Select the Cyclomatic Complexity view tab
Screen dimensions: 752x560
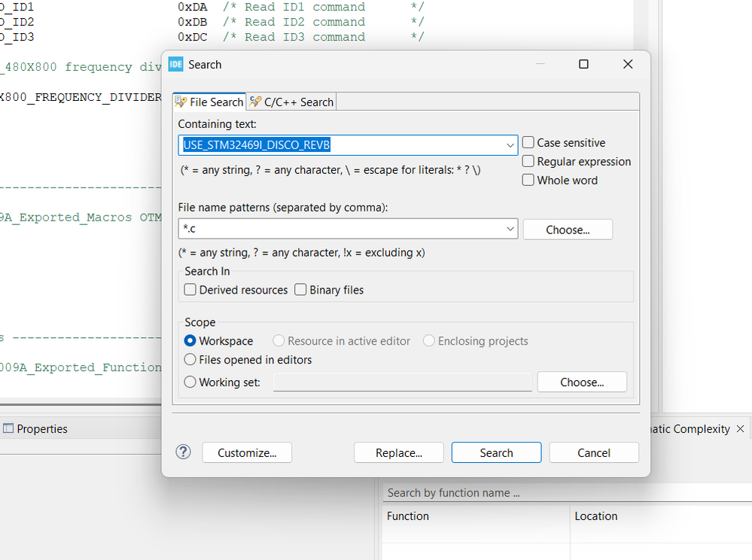click(689, 428)
